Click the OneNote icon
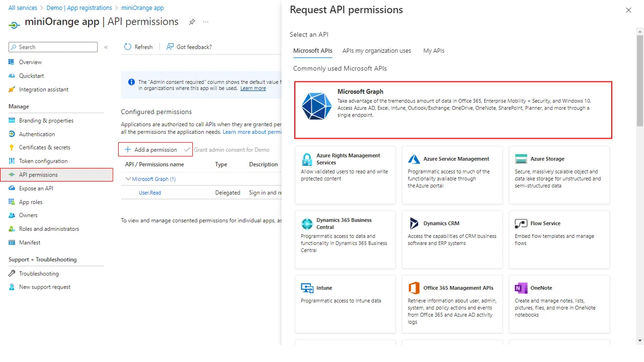The height and width of the screenshot is (362, 644). click(x=521, y=288)
